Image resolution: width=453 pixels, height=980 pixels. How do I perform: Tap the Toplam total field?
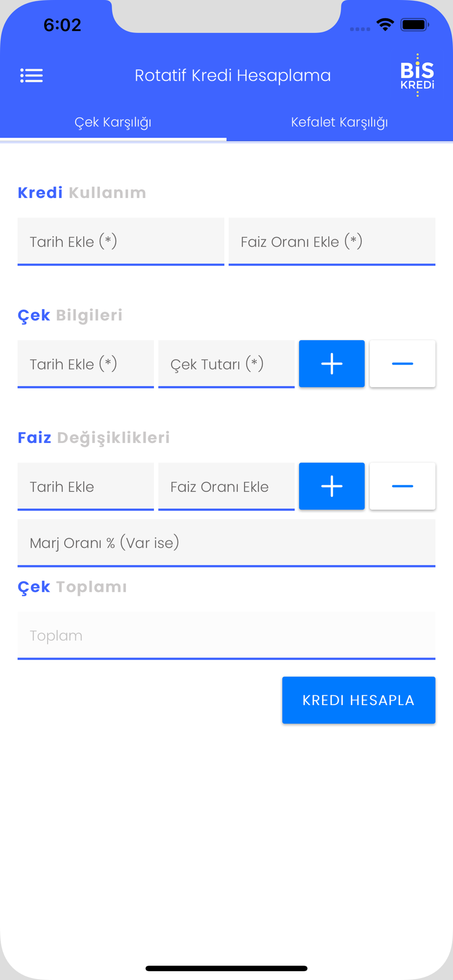[x=226, y=636]
